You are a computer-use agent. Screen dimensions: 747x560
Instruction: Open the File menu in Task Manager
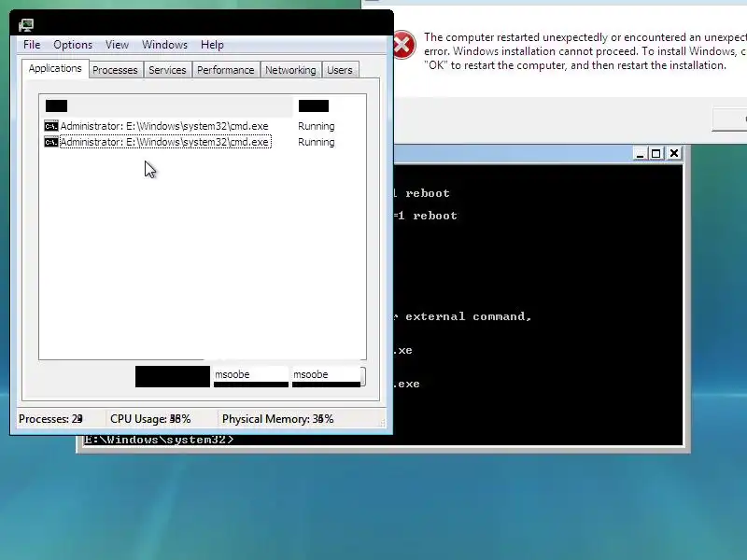click(32, 45)
